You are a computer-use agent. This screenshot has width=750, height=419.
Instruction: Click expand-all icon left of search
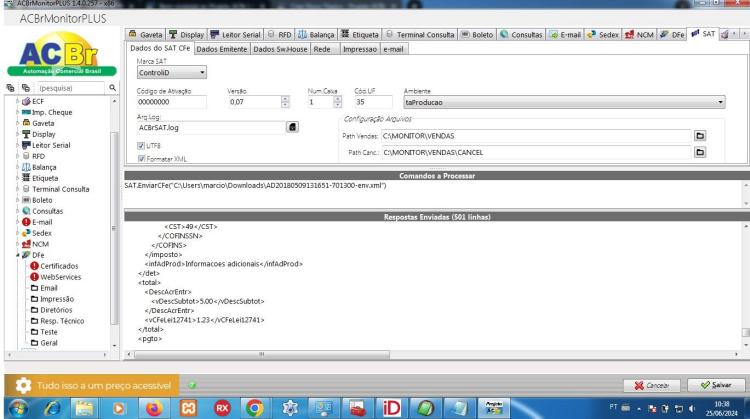click(11, 88)
